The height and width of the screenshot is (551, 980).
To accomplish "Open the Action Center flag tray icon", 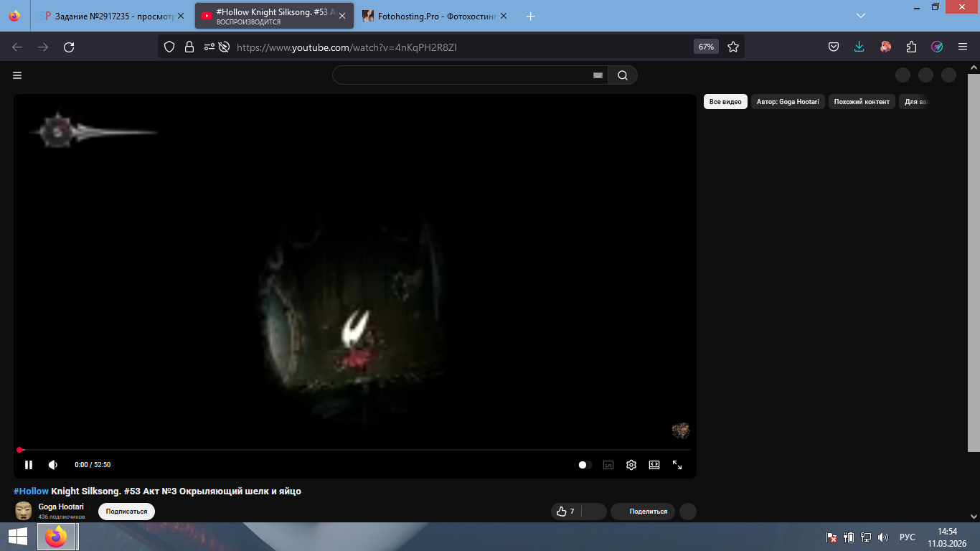I will click(x=831, y=537).
